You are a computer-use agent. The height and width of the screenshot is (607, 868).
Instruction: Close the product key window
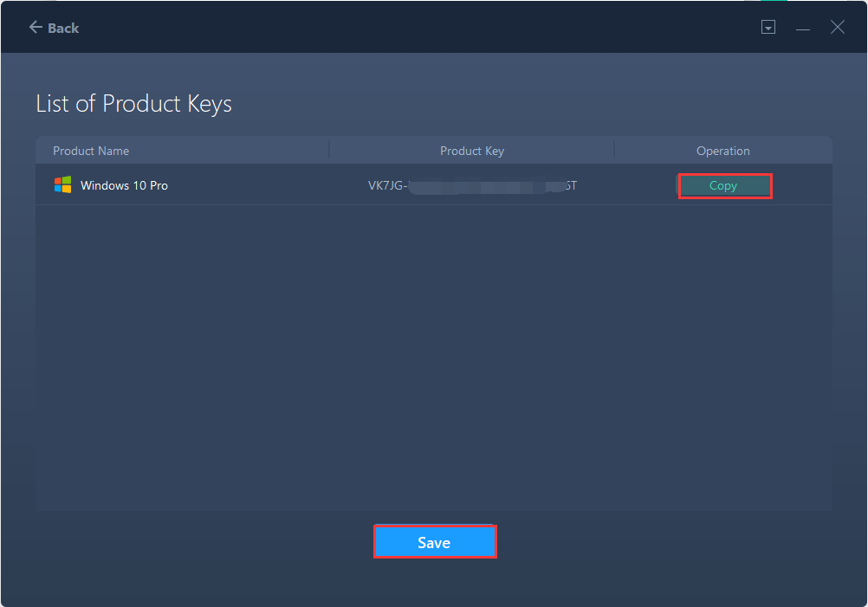pos(838,28)
